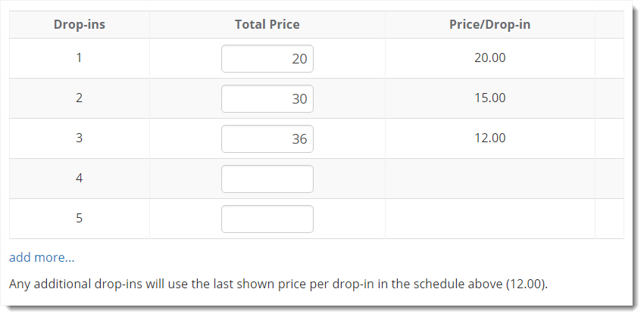Click the Total Price field for 1 drop-in
Image resolution: width=644 pixels, height=317 pixels.
tap(267, 59)
